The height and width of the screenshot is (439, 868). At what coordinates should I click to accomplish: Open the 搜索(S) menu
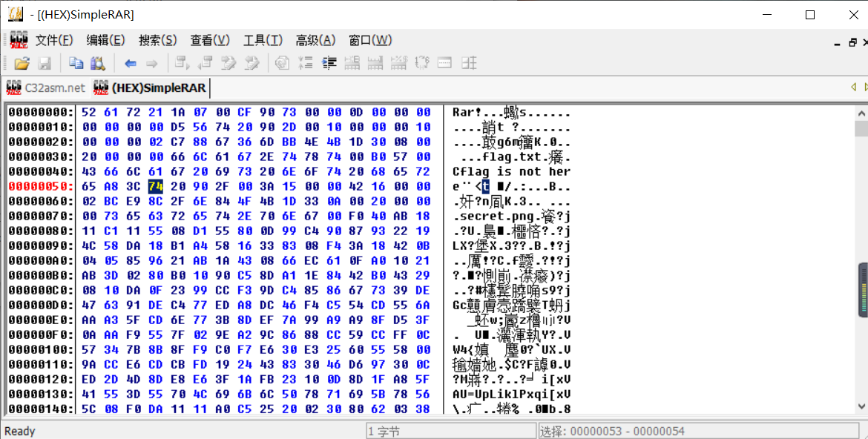pos(158,40)
